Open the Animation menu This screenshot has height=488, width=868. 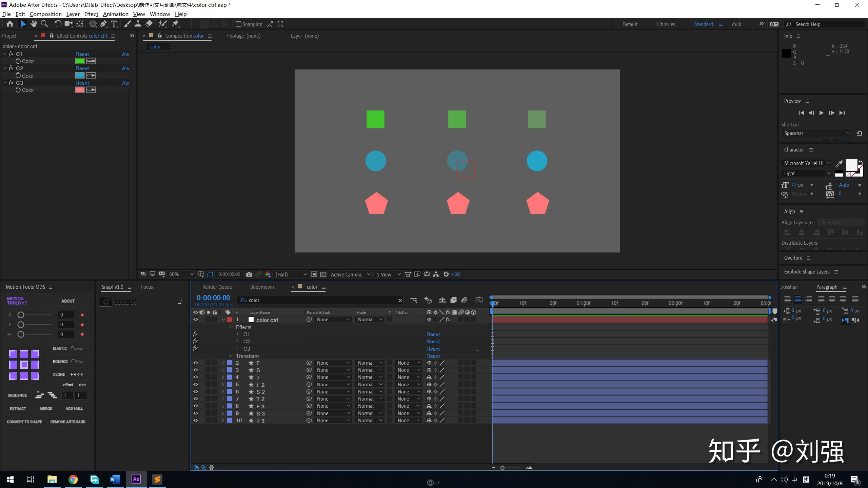pyautogui.click(x=116, y=14)
